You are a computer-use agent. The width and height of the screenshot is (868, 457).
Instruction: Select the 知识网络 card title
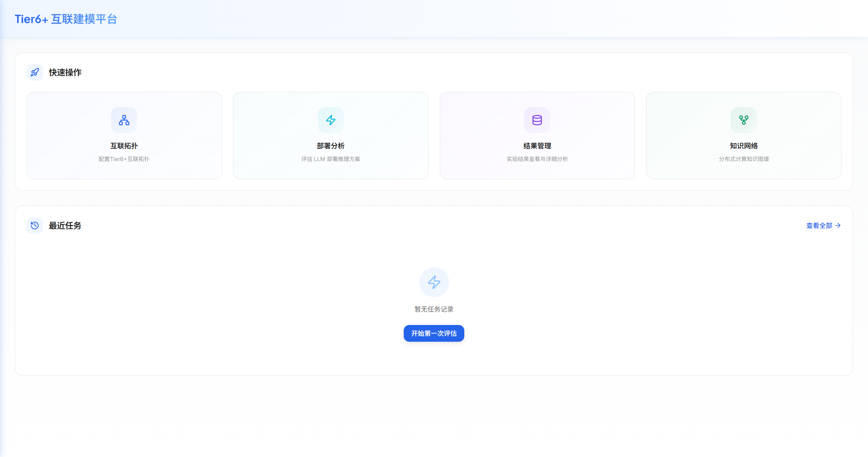click(743, 146)
